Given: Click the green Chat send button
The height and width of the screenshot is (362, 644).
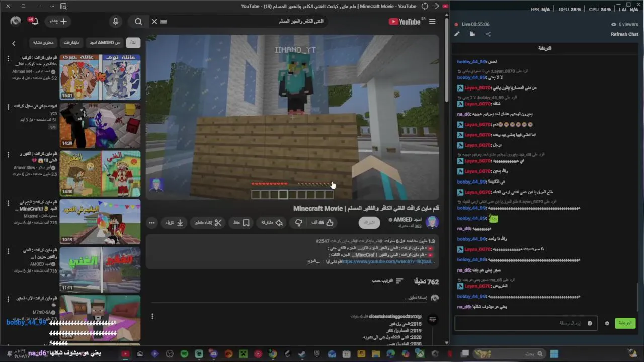Looking at the screenshot, I should pos(625,323).
